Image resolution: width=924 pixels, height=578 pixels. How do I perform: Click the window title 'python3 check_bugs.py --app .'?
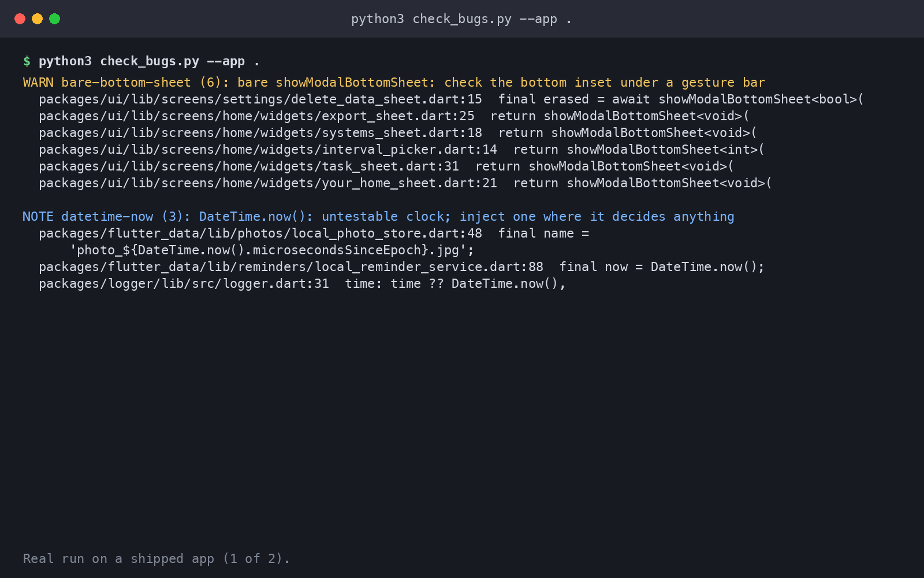point(461,19)
